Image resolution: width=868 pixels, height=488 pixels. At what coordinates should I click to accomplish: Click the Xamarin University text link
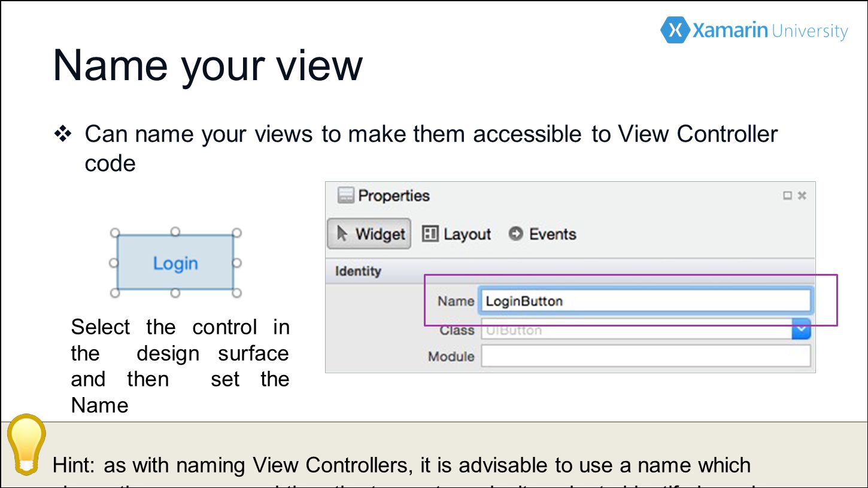(770, 30)
